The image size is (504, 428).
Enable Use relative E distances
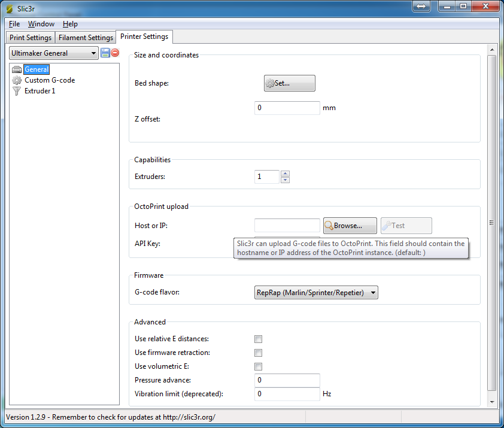coord(258,339)
